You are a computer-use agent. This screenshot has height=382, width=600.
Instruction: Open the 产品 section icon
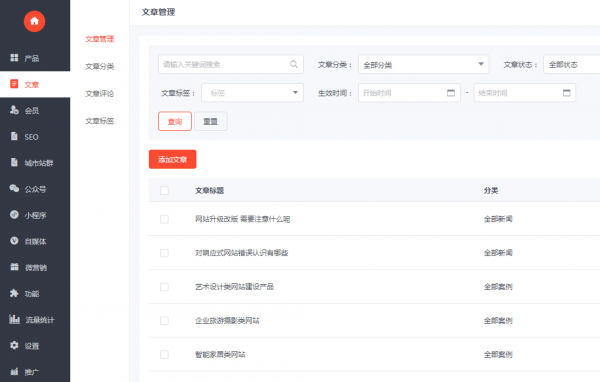click(14, 58)
